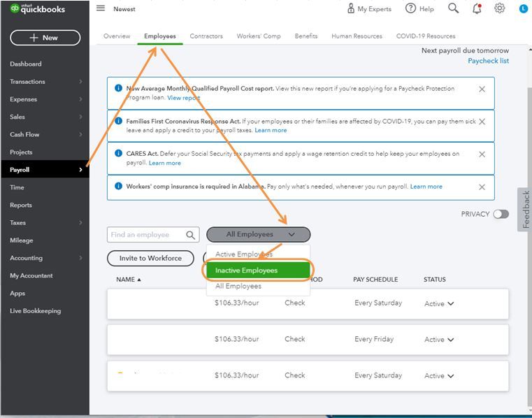Open the COVID-19 Resources tab
The width and height of the screenshot is (532, 418).
426,36
